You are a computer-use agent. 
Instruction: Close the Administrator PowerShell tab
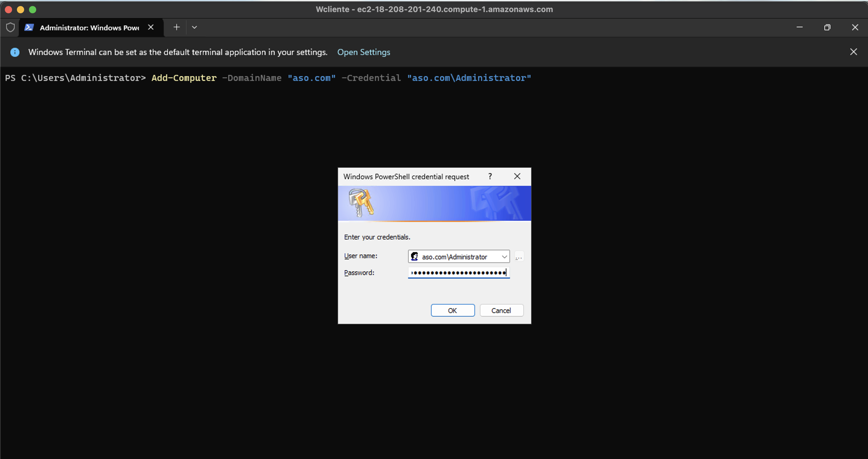pyautogui.click(x=151, y=27)
